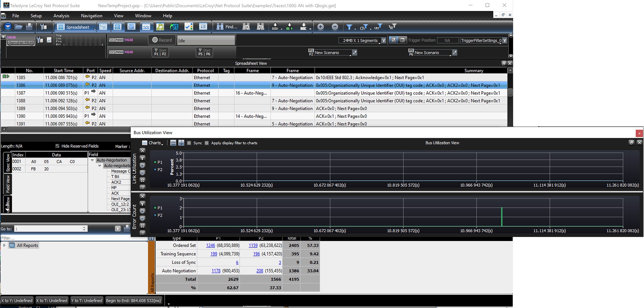Click the pencil icon beside P1 New Scenario
Viewport: 644px width, 308px height.
tap(355, 52)
